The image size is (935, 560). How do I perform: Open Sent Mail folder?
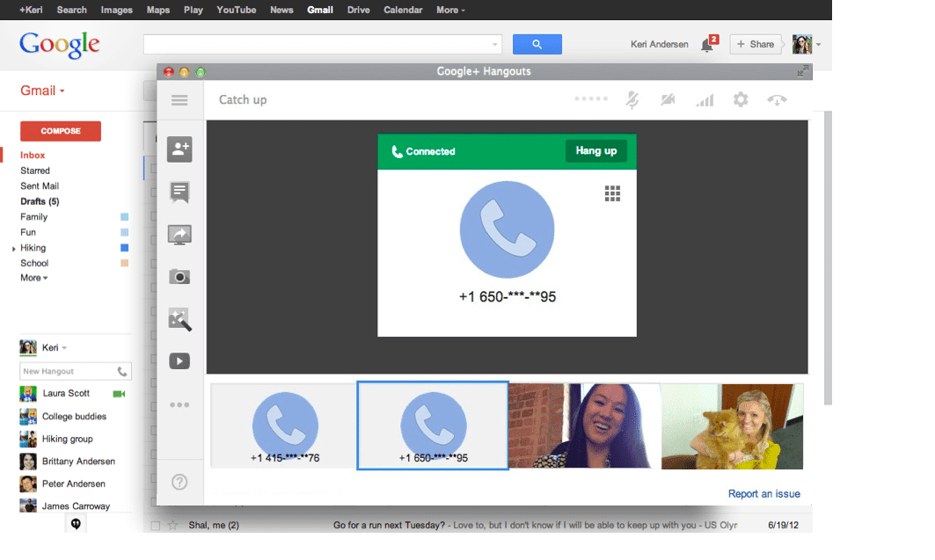pyautogui.click(x=40, y=185)
